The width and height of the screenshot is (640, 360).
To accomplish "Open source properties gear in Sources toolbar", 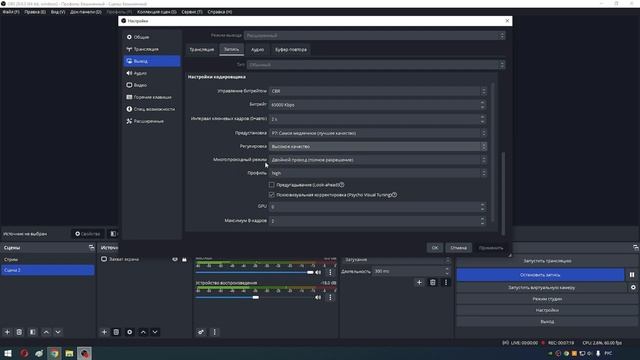I will pyautogui.click(x=130, y=332).
